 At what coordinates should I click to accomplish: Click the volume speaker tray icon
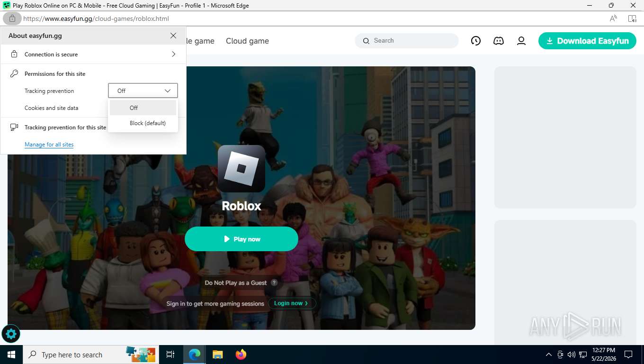[571, 355]
